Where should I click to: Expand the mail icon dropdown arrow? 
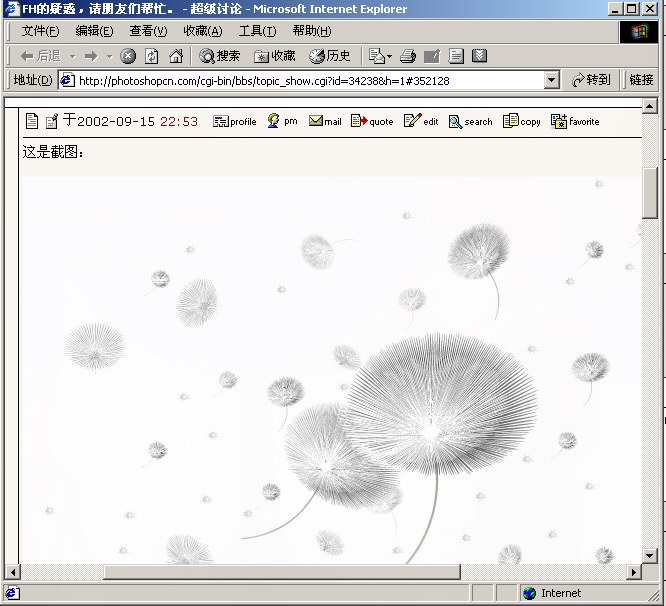(389, 56)
